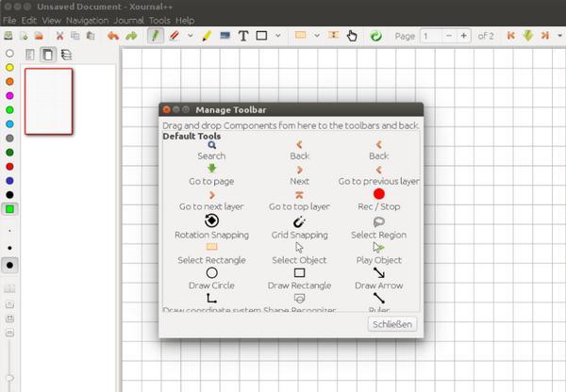The width and height of the screenshot is (566, 392).
Task: Click the Draw coordinate system icon
Action: (211, 298)
